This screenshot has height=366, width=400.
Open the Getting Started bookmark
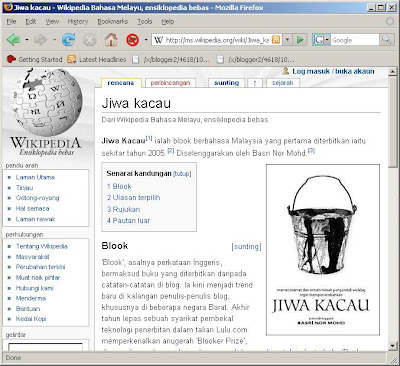(35, 60)
